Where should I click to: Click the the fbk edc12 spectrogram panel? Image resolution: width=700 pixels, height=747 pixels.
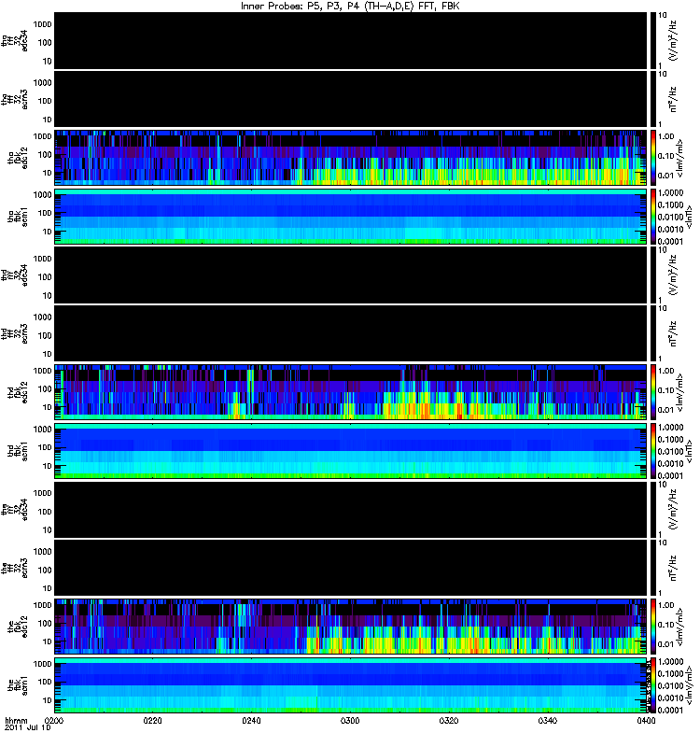tap(351, 627)
